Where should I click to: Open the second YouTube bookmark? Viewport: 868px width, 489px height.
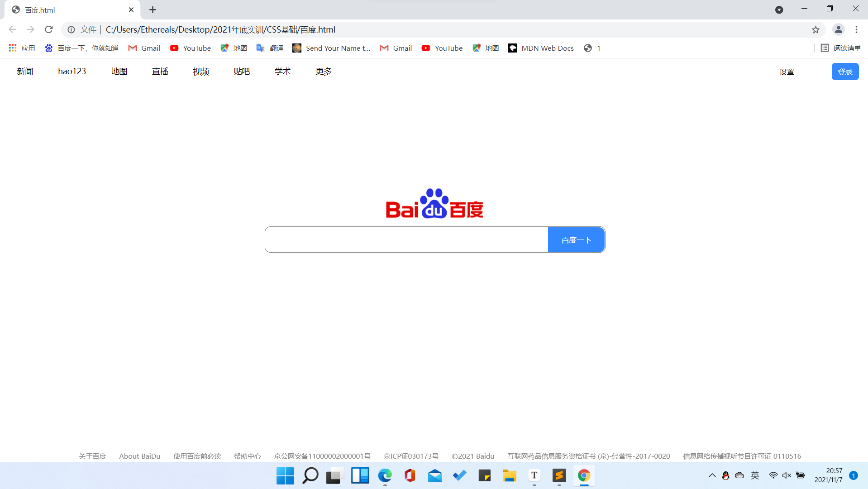(442, 48)
